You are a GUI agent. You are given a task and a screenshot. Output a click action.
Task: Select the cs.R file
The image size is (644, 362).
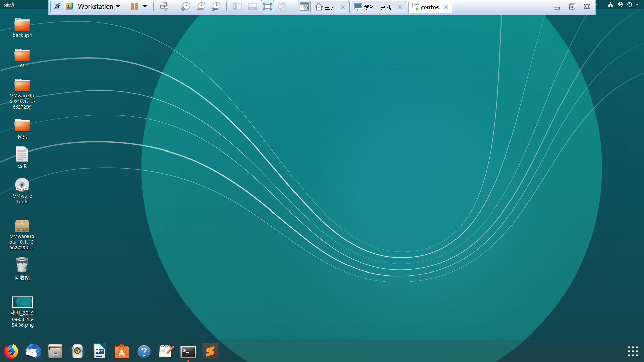click(22, 158)
